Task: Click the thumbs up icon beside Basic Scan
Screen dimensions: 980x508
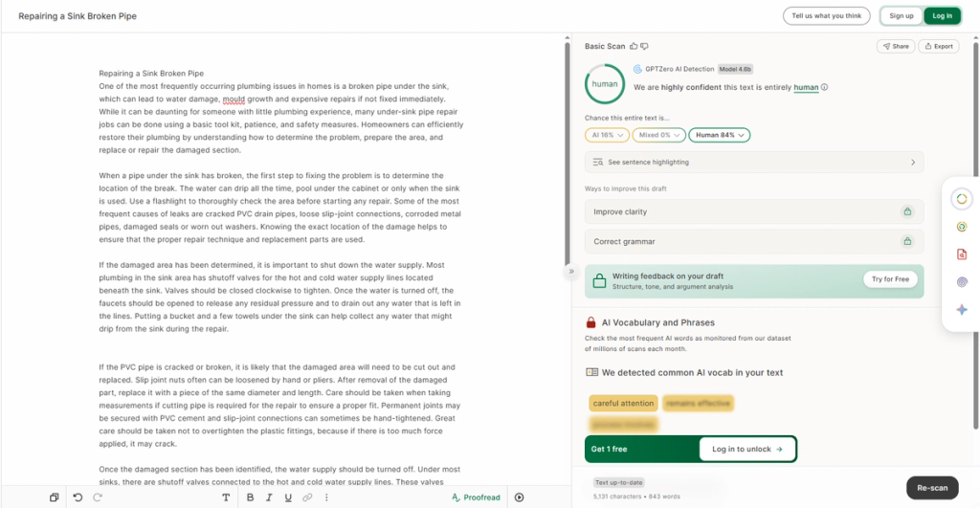Action: tap(634, 46)
